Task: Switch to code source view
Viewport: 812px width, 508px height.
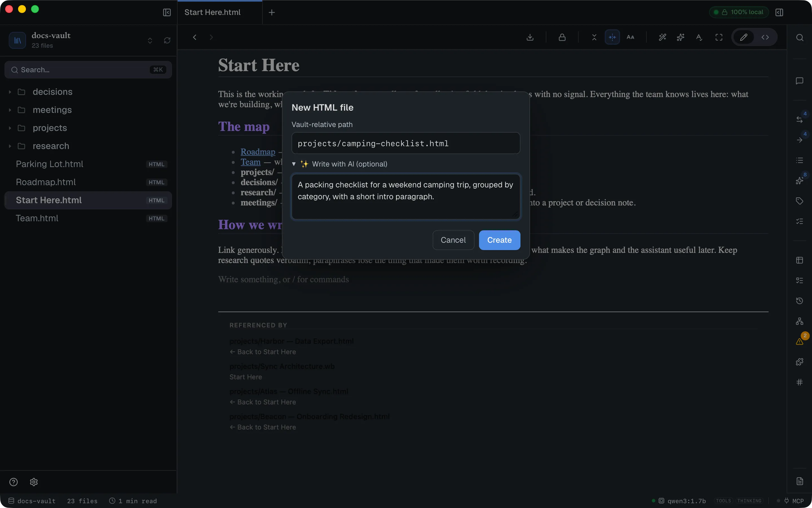Action: pyautogui.click(x=765, y=37)
